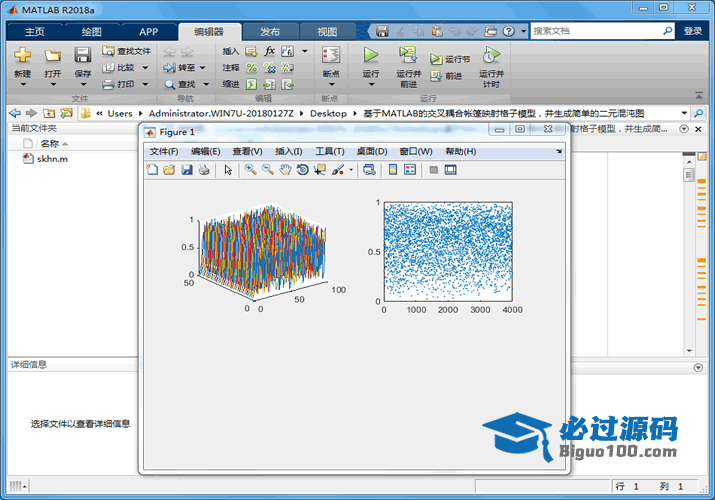Click the Insert Legend icon
Image resolution: width=715 pixels, height=500 pixels.
410,170
